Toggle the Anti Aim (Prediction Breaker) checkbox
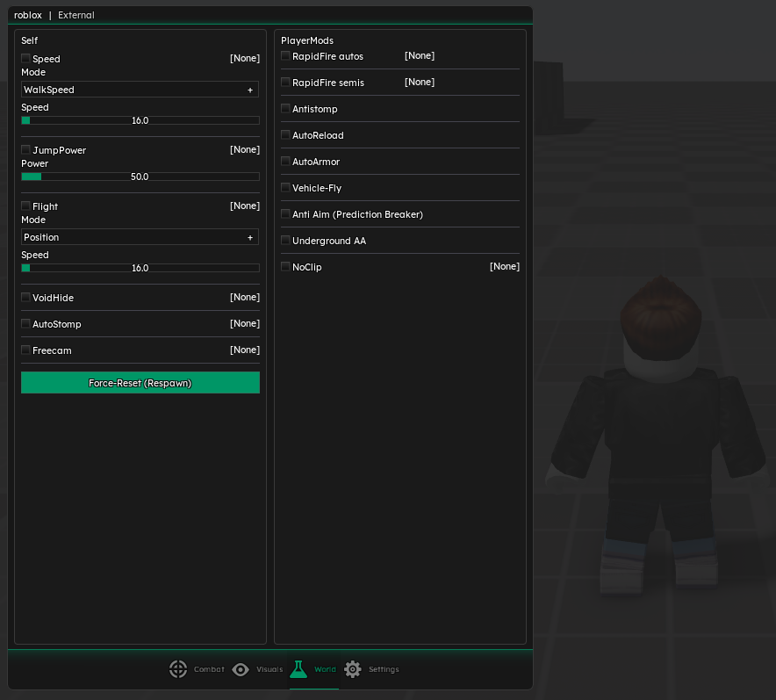Screen dimensions: 776x700 tap(285, 214)
